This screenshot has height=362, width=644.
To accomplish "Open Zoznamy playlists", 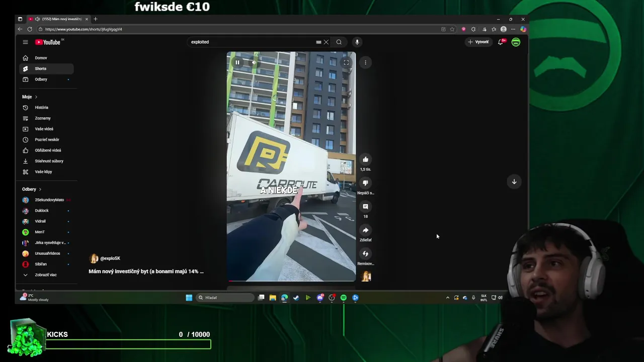I will point(47,118).
